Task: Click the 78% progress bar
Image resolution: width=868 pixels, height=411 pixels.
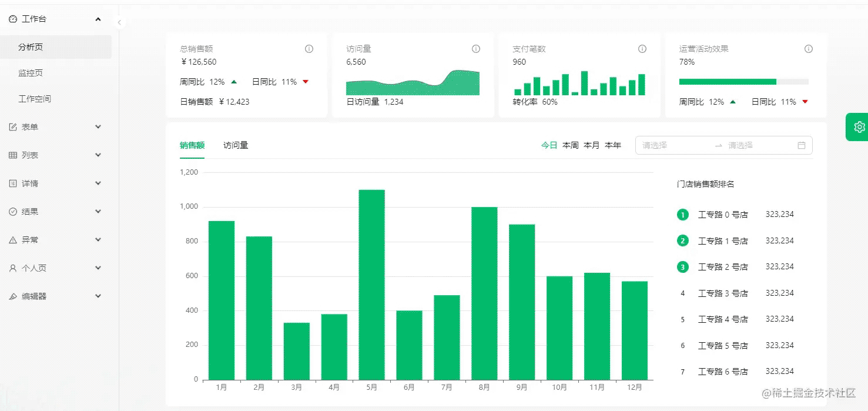Action: click(x=744, y=82)
